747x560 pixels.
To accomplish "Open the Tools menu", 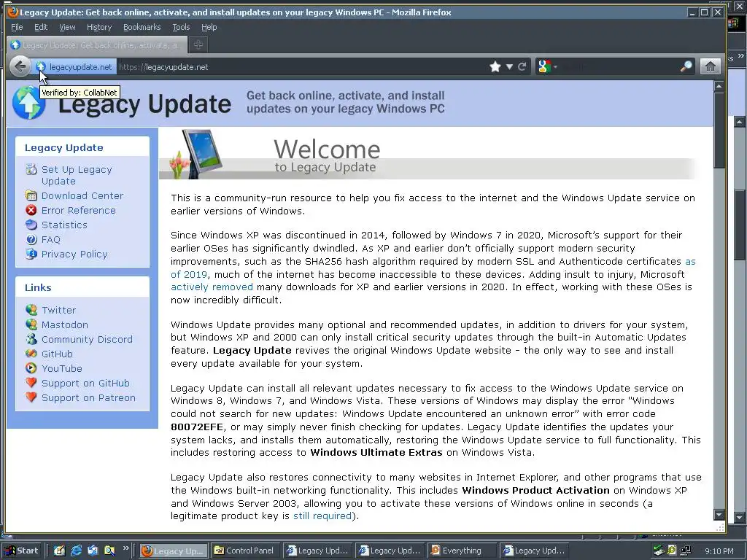I will (181, 27).
